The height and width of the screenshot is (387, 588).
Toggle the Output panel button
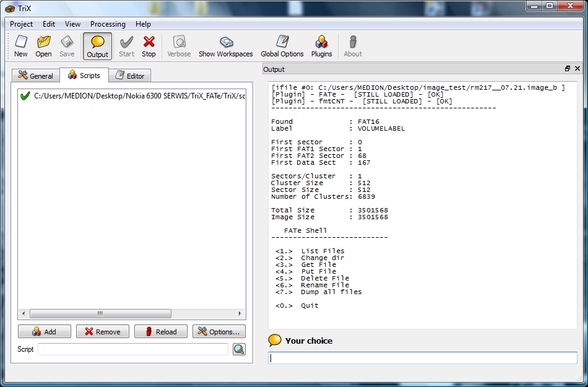point(98,46)
